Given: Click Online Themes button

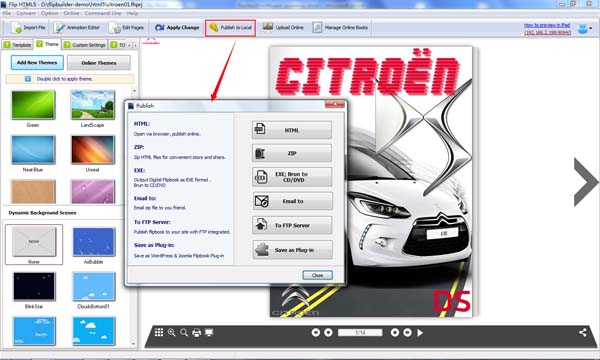Looking at the screenshot, I should tap(99, 63).
